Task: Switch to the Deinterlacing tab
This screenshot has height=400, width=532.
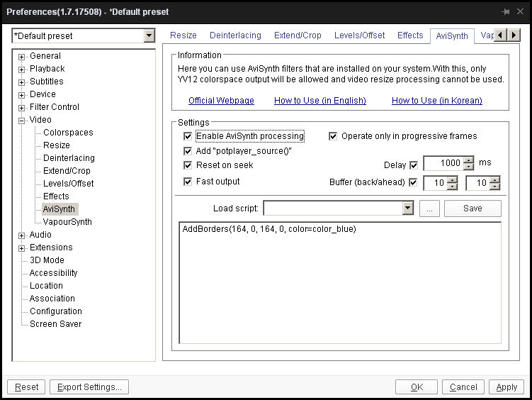Action: tap(235, 35)
